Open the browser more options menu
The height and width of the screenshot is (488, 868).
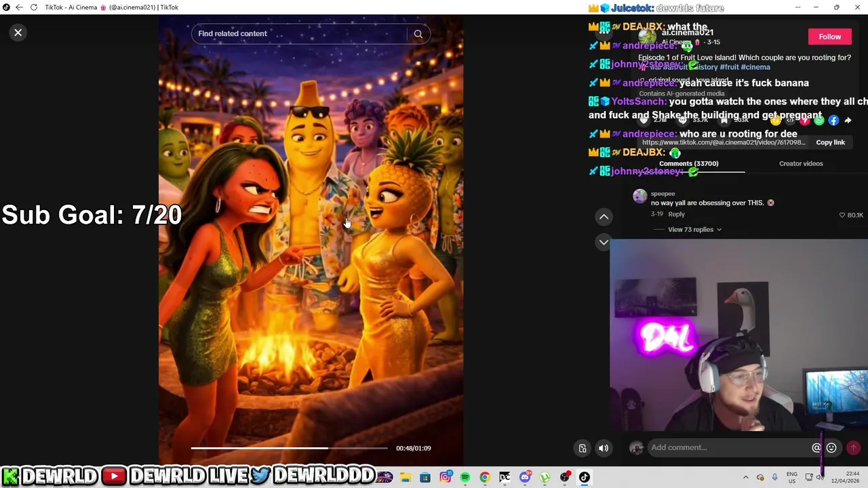[798, 7]
